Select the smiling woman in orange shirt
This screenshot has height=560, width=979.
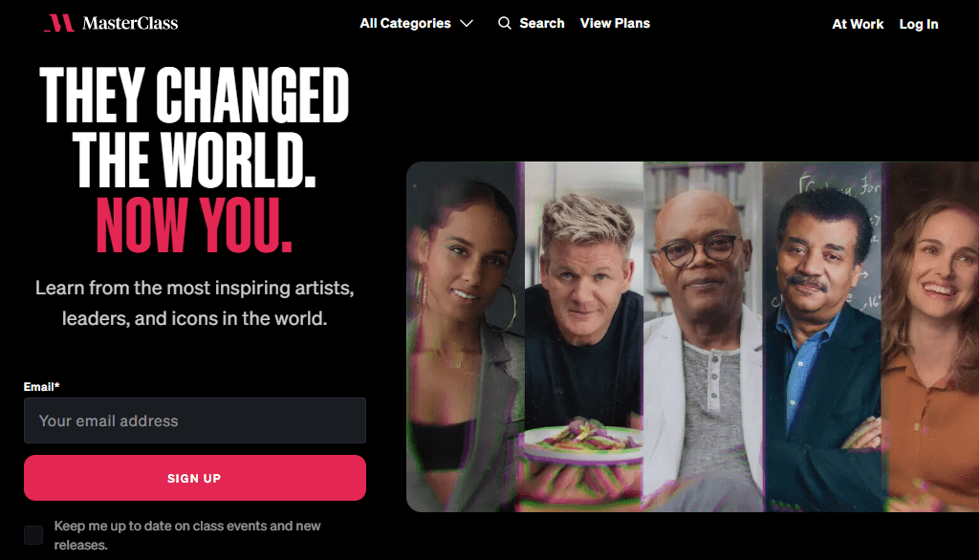click(930, 336)
